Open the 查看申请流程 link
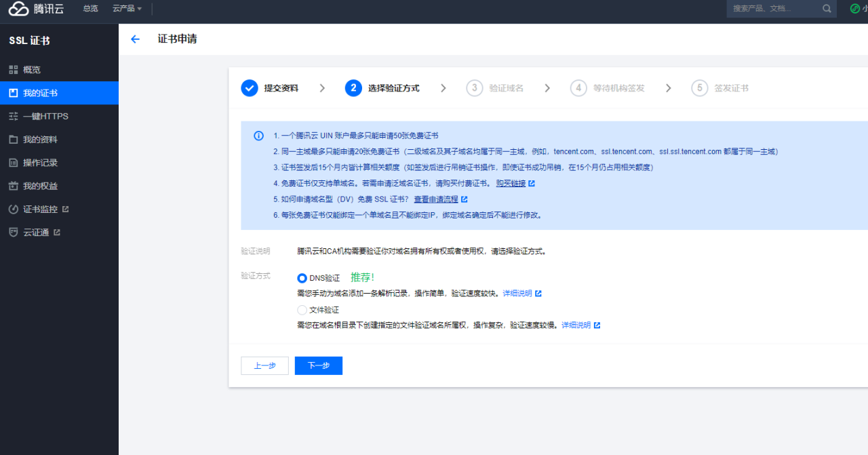Screen dimensions: 868x455 [437, 199]
